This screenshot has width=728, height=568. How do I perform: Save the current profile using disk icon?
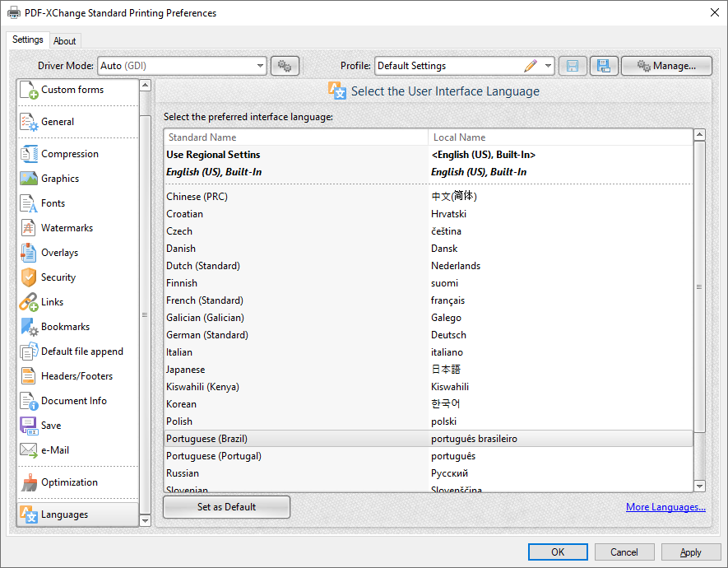(573, 65)
